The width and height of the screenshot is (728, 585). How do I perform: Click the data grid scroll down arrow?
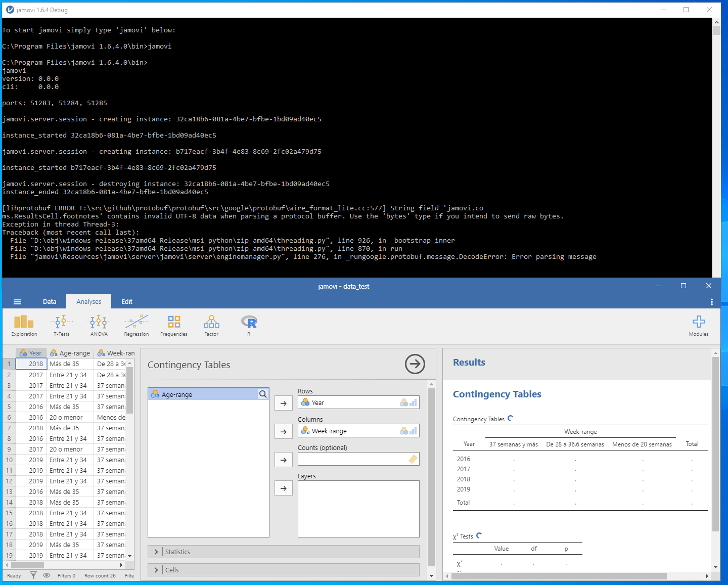click(130, 556)
